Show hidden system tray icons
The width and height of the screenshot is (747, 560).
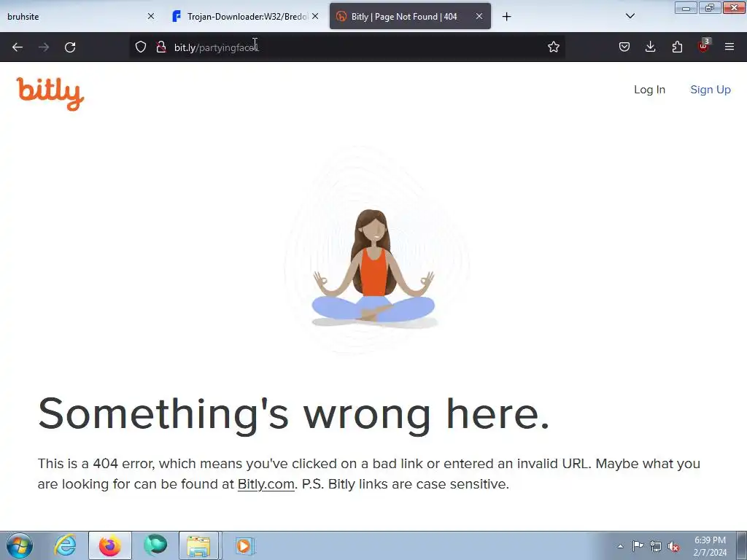pyautogui.click(x=620, y=546)
